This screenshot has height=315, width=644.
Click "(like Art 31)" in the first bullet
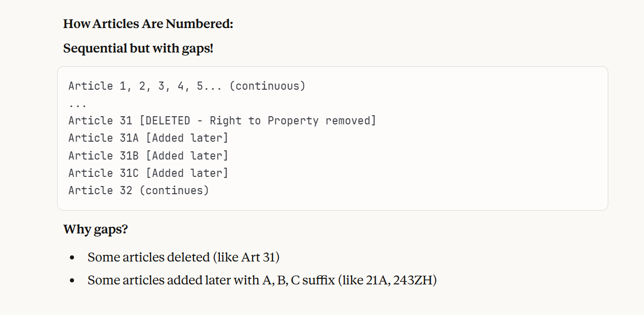pos(246,257)
